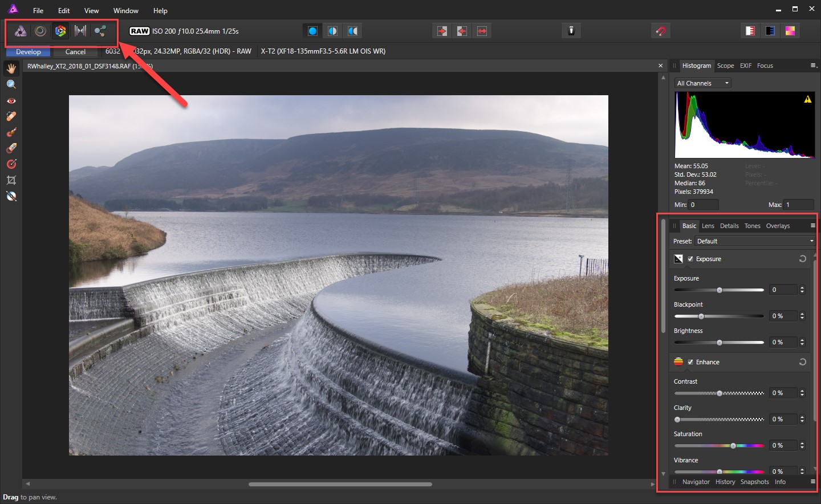The height and width of the screenshot is (504, 821).
Task: Expand the Preset Default dropdown
Action: tap(755, 241)
